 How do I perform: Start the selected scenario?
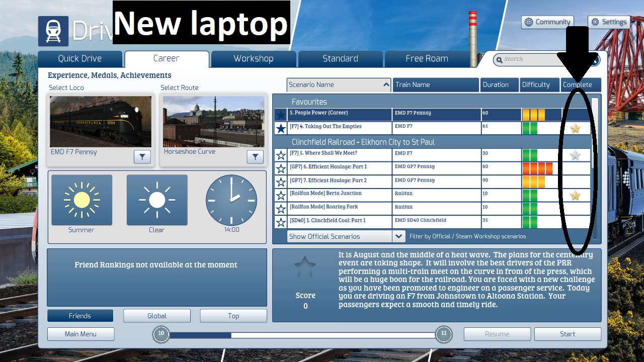[568, 334]
